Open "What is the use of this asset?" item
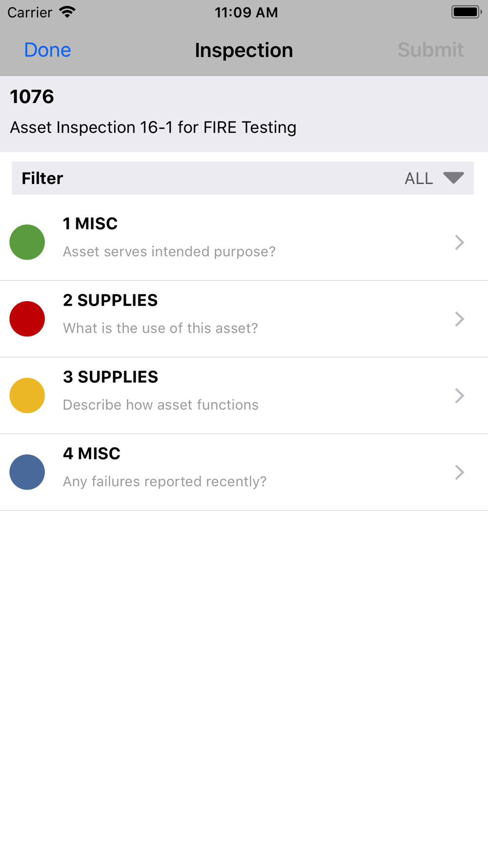The width and height of the screenshot is (488, 868). [161, 328]
